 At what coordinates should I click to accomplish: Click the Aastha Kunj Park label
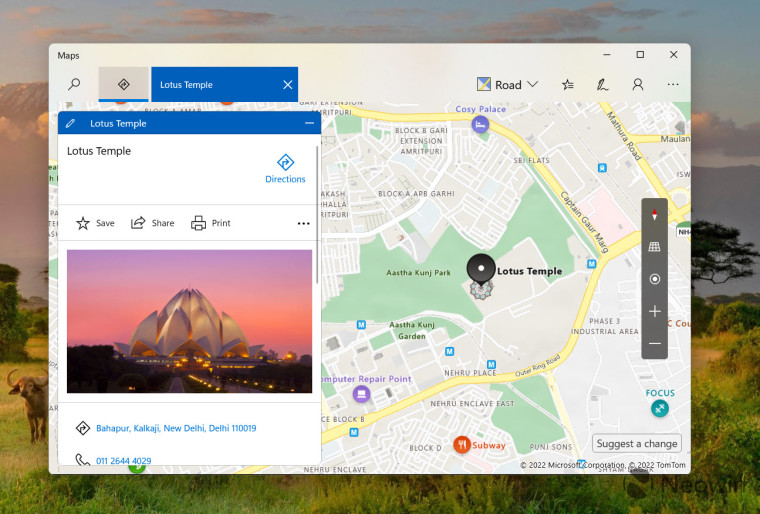(x=418, y=273)
